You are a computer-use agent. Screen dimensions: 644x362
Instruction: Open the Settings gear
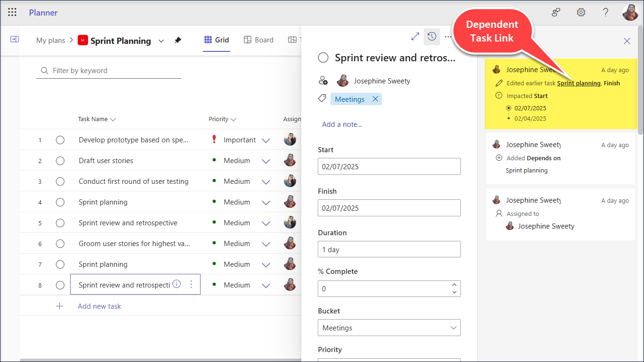tap(581, 12)
